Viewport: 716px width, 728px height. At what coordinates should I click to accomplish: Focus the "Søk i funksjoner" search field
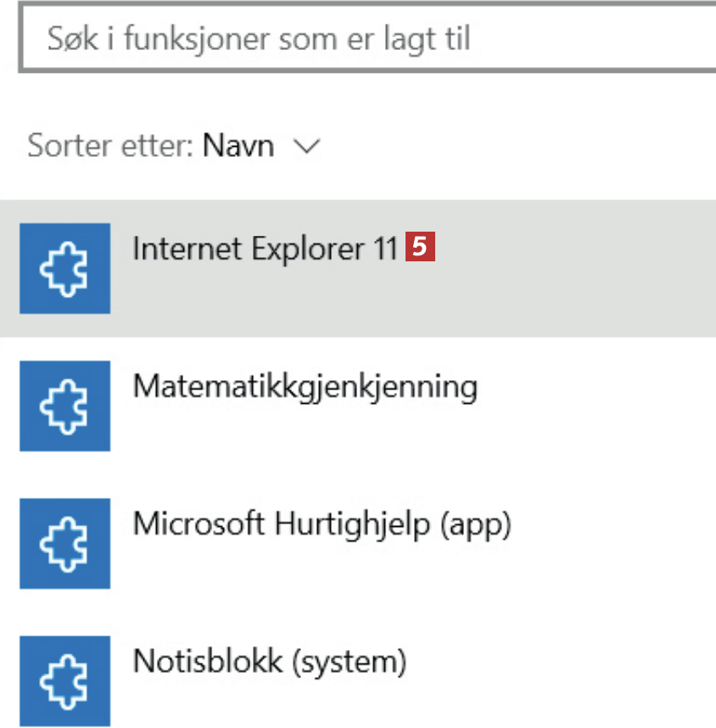365,39
